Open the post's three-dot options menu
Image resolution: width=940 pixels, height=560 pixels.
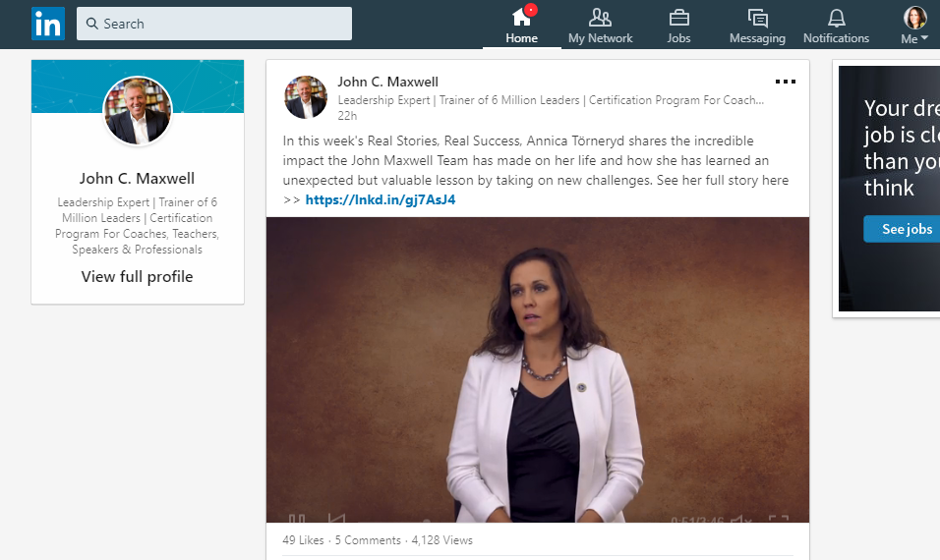[786, 82]
